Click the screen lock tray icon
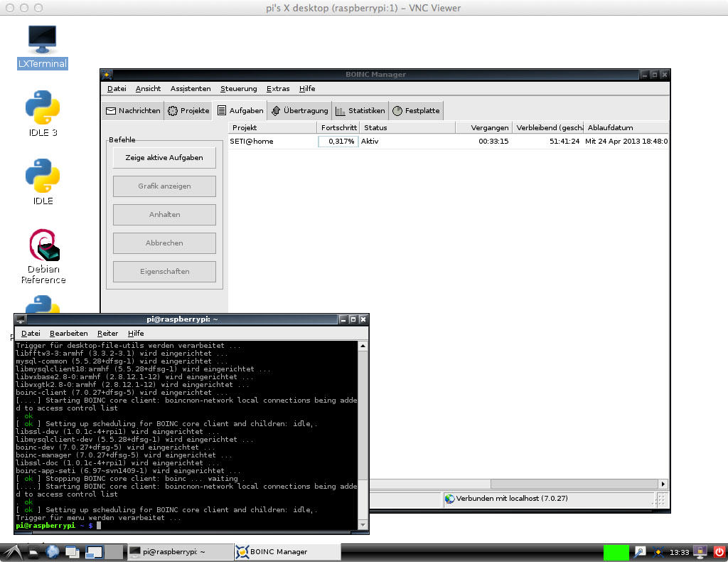The image size is (728, 562). (x=700, y=552)
